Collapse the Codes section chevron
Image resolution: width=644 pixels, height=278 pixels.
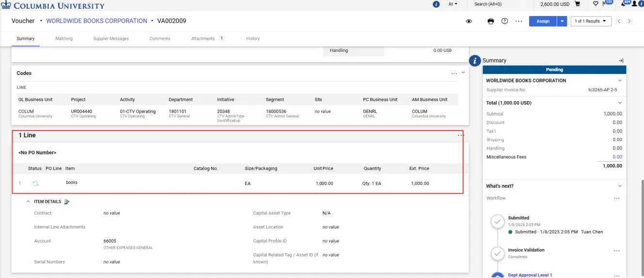click(x=463, y=73)
